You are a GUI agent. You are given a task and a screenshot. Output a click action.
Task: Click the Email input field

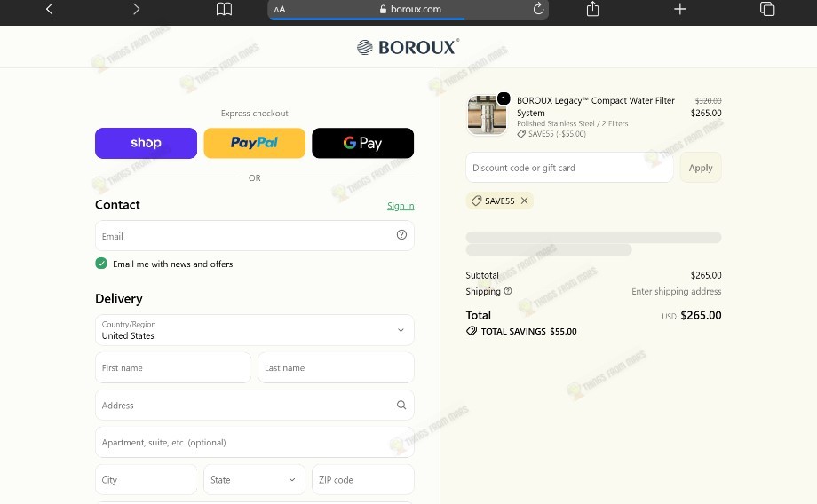[x=254, y=236]
